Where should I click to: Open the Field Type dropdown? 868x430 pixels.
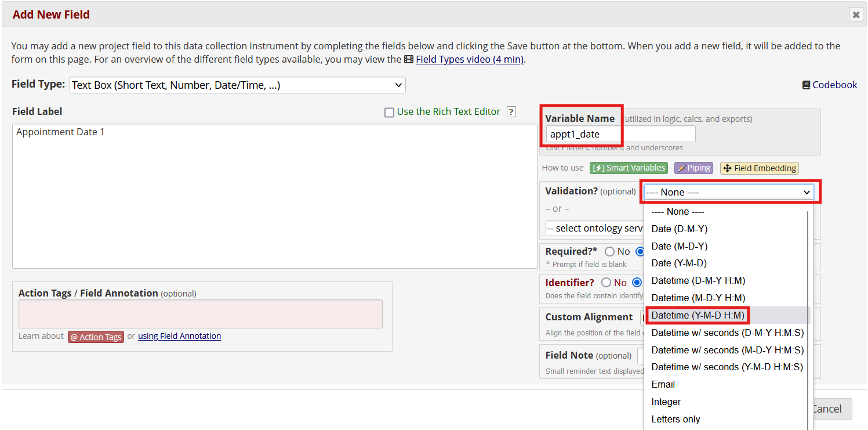pos(238,85)
